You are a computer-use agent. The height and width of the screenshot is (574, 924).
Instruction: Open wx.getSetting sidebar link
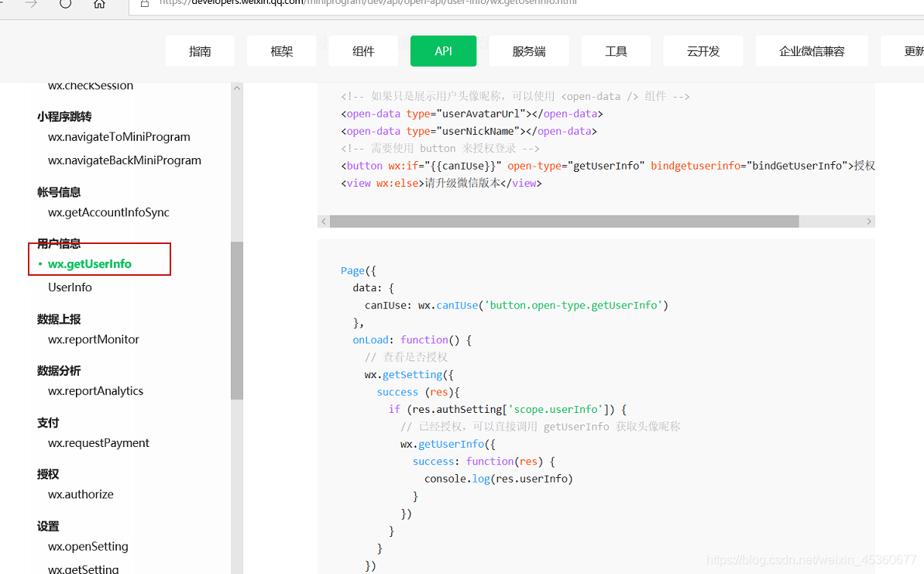tap(83, 569)
